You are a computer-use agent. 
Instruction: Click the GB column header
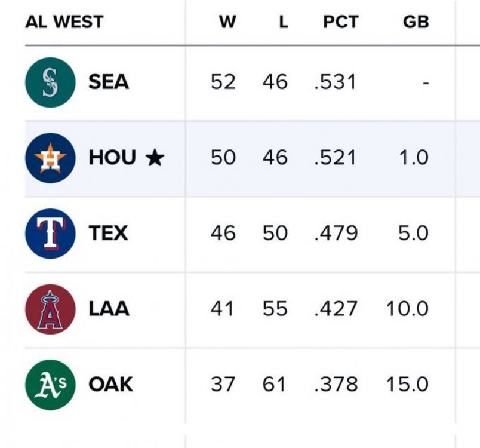416,22
